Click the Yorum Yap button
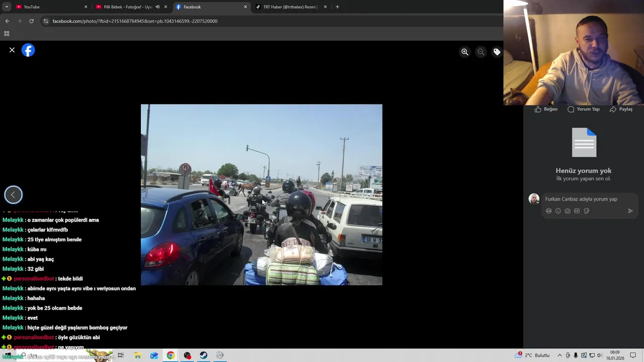This screenshot has width=644, height=362. click(x=584, y=109)
